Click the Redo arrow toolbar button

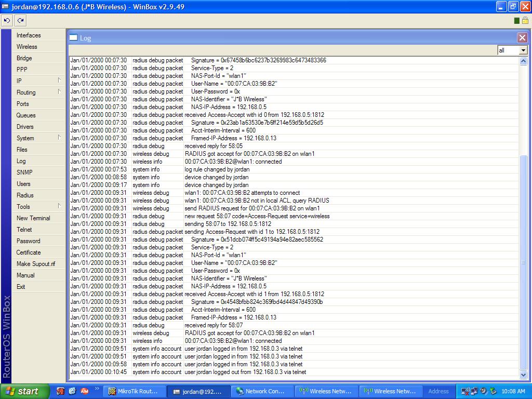tap(21, 21)
